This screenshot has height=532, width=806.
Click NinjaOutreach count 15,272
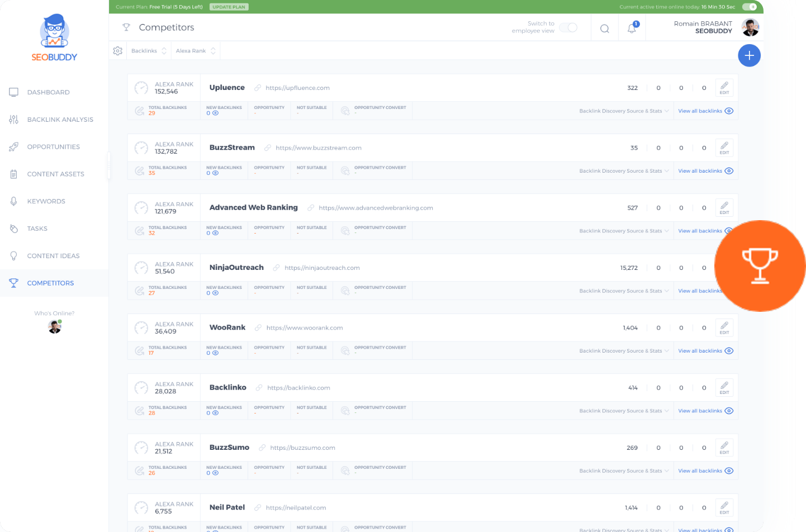point(629,268)
